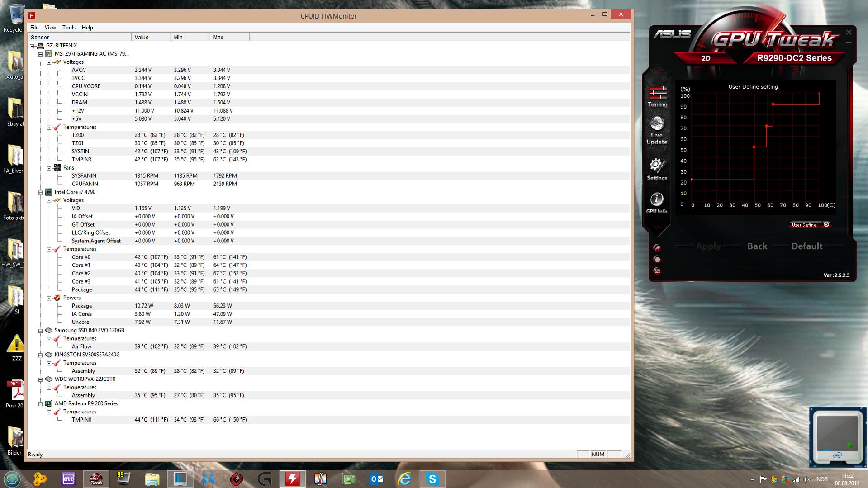Screen dimensions: 868x488
Task: Select the CPUFANIN fan row
Action: 329,184
